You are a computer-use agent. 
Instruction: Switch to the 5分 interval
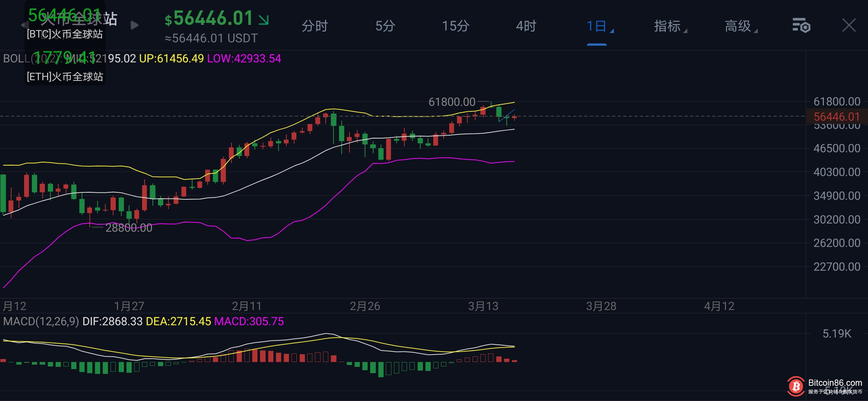point(385,26)
